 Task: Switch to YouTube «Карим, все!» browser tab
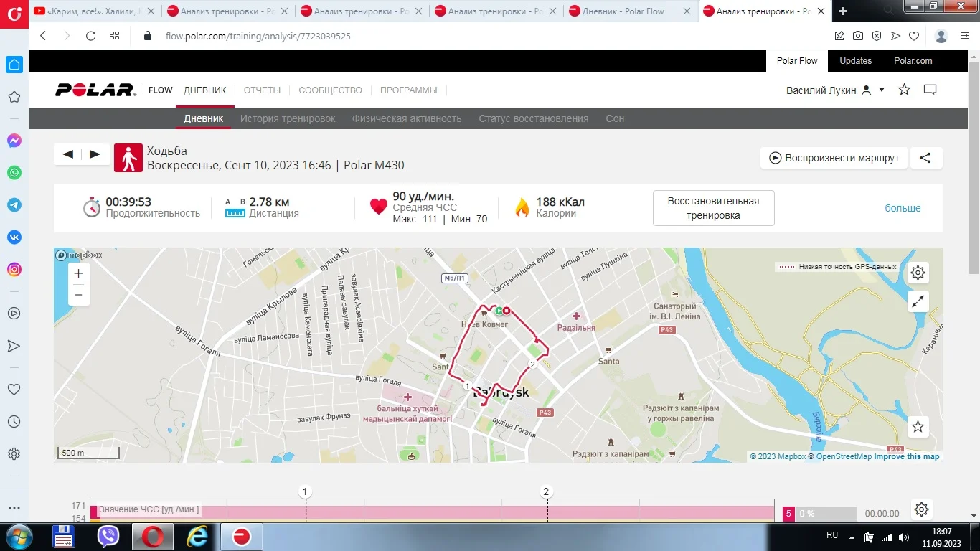coord(93,11)
